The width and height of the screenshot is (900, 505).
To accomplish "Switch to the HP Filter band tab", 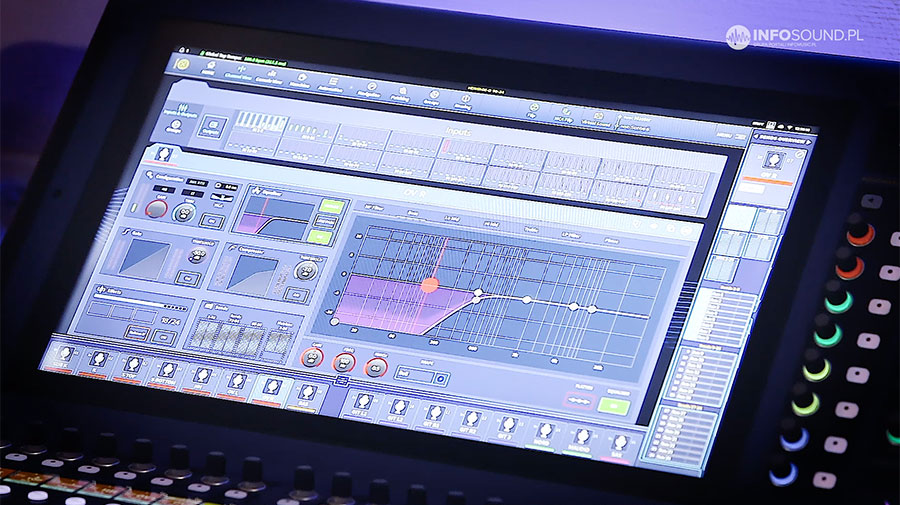I will (x=374, y=208).
